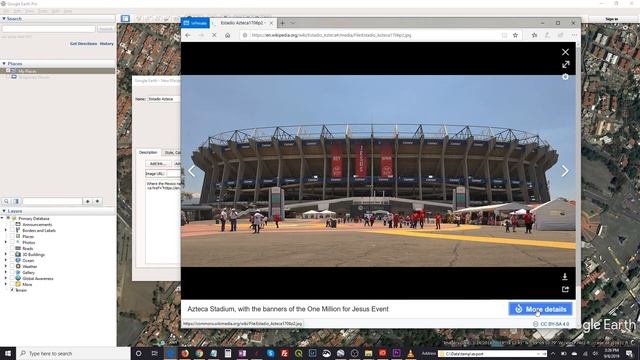640x360 pixels.
Task: Go forward in the browser
Action: point(201,36)
